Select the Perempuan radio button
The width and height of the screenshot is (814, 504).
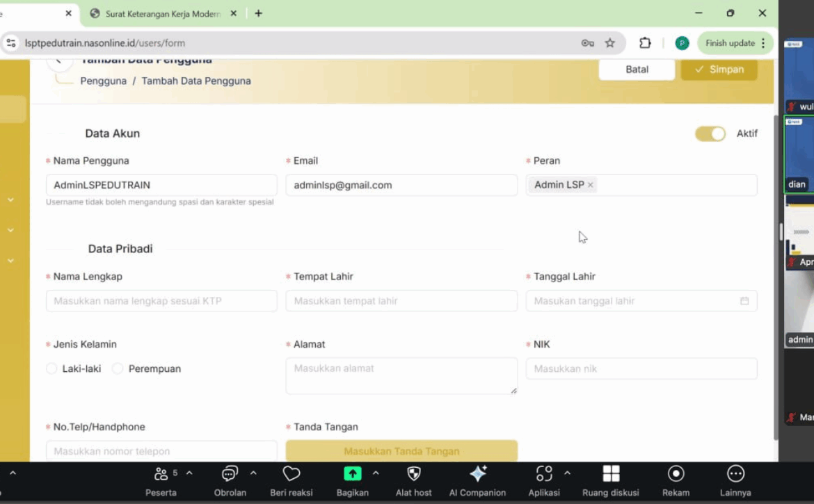[x=118, y=369]
